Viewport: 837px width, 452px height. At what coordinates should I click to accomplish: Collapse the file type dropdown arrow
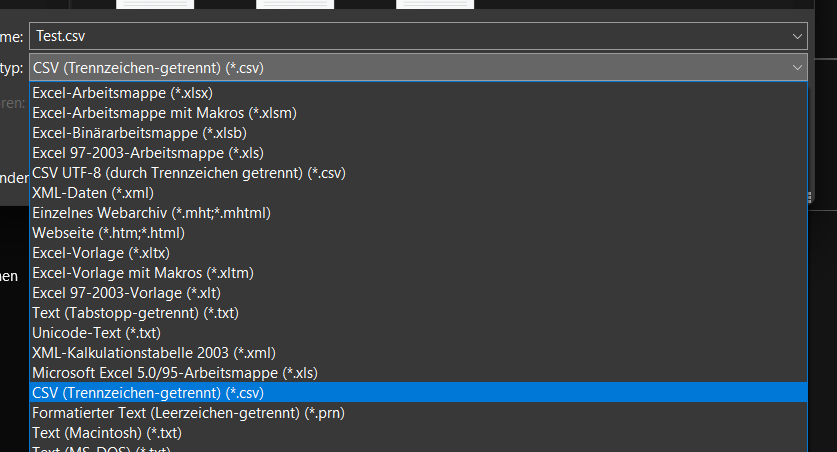797,67
